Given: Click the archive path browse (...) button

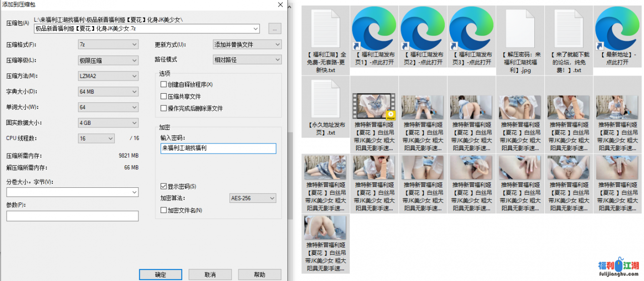Looking at the screenshot, I should click(274, 29).
